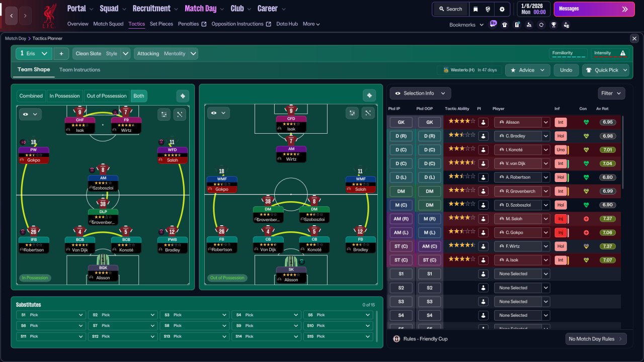
Task: Open the Portal menu
Action: [x=81, y=9]
